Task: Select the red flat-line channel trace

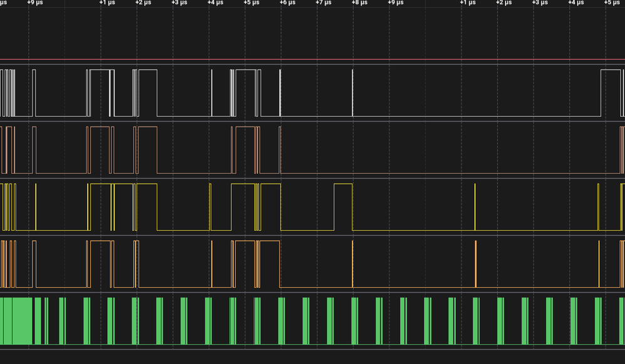Action: click(x=312, y=60)
